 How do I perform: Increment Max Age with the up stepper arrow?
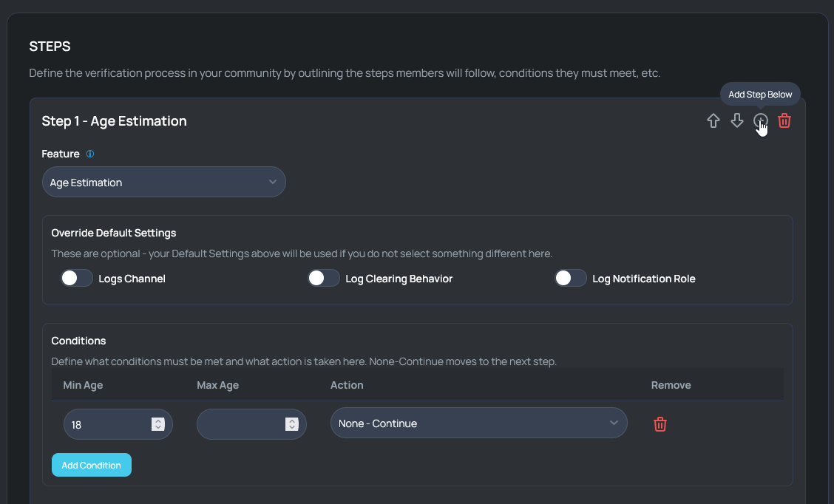[292, 420]
